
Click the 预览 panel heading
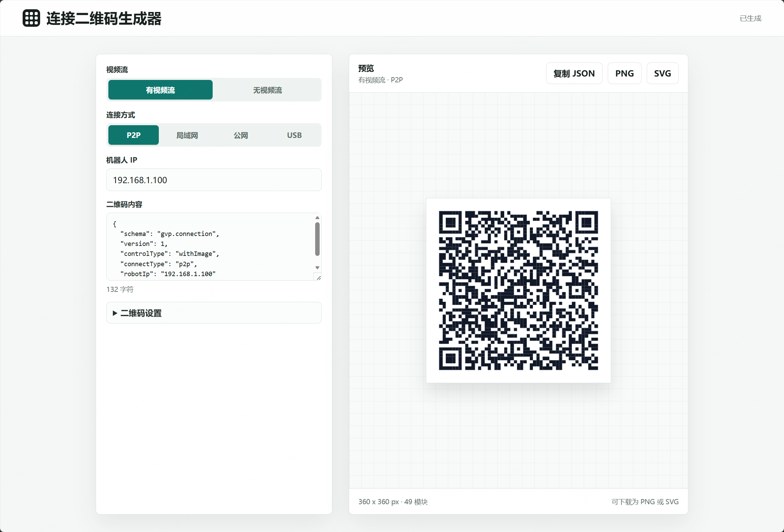[366, 68]
